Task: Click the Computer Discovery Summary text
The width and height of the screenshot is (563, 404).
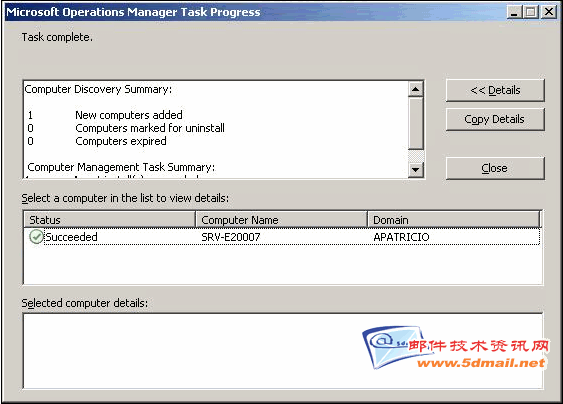Action: [98, 89]
